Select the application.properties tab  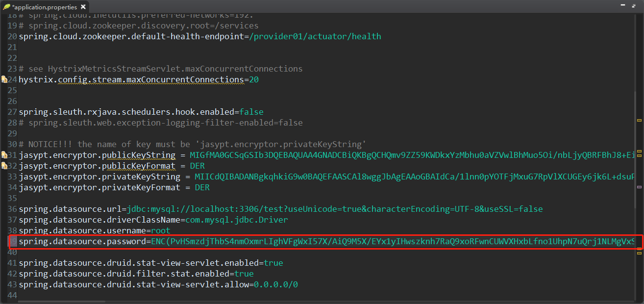point(44,7)
